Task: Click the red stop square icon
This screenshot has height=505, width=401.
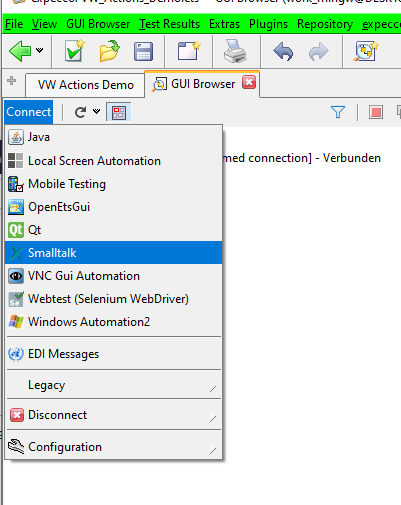Action: tap(376, 112)
